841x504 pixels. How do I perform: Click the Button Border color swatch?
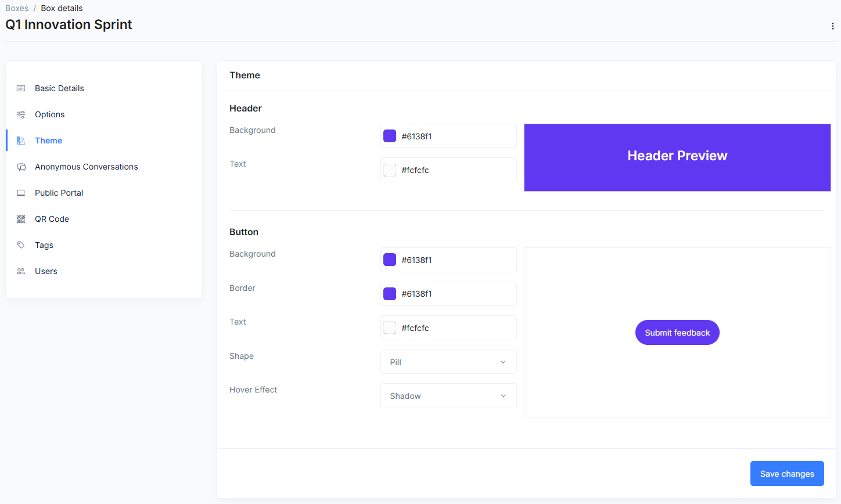tap(390, 293)
